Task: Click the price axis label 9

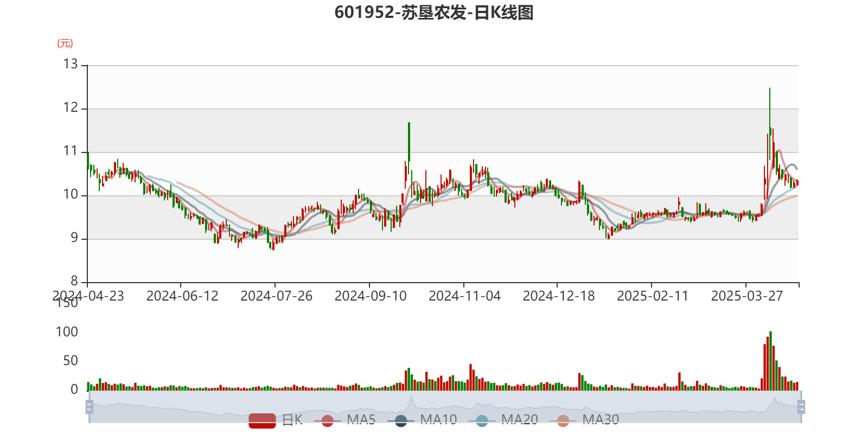Action: (74, 238)
